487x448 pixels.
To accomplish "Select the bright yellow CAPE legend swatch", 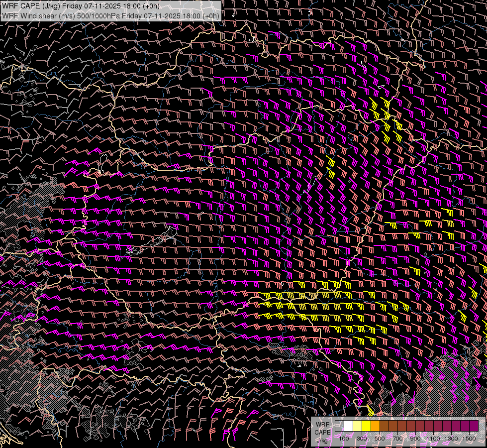I will tap(366, 426).
